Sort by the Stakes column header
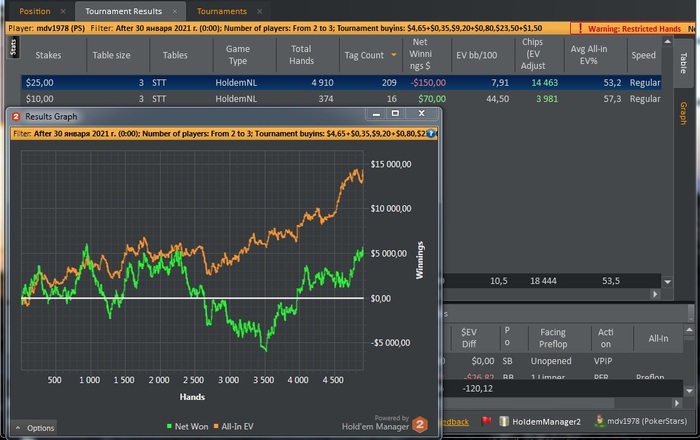 click(x=48, y=55)
